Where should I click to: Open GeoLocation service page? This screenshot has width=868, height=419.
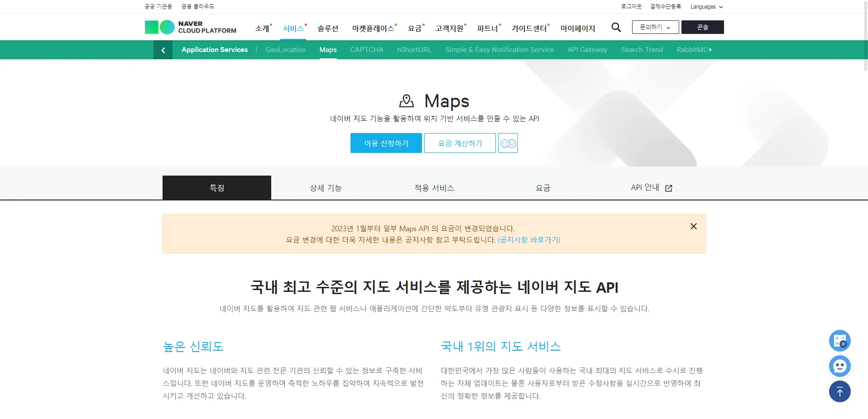pyautogui.click(x=286, y=50)
